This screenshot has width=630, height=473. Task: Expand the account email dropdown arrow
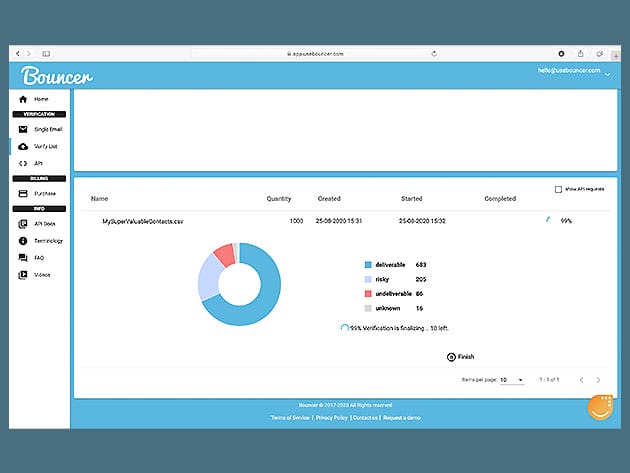[x=607, y=74]
